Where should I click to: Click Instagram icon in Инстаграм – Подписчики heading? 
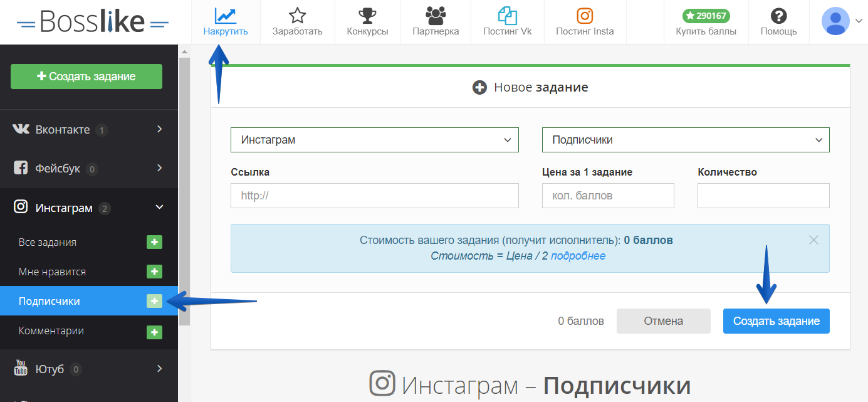[382, 383]
